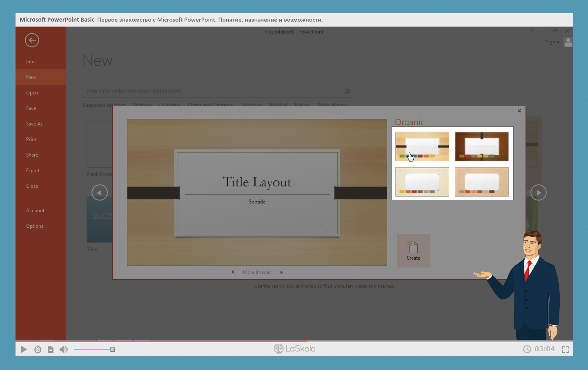Open the Options menu entry
Viewport: 588px width, 370px height.
(x=35, y=226)
